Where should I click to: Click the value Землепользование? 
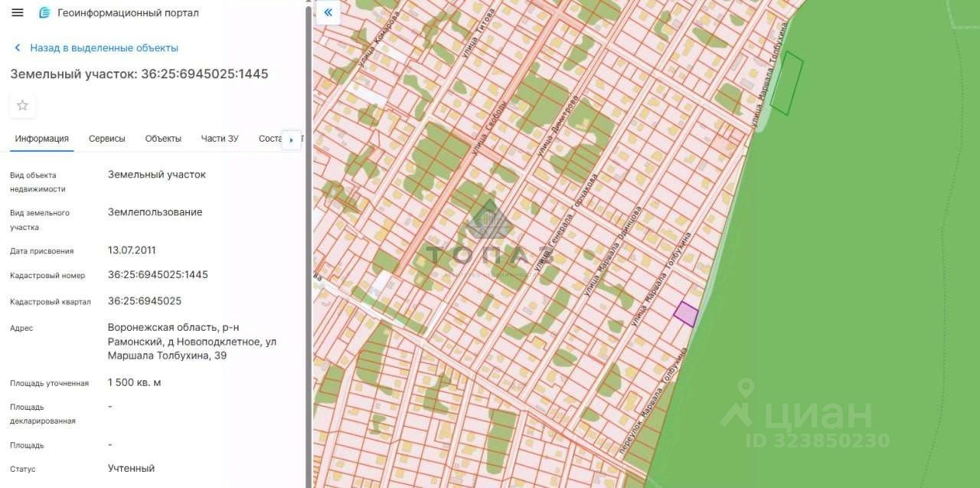tap(155, 212)
